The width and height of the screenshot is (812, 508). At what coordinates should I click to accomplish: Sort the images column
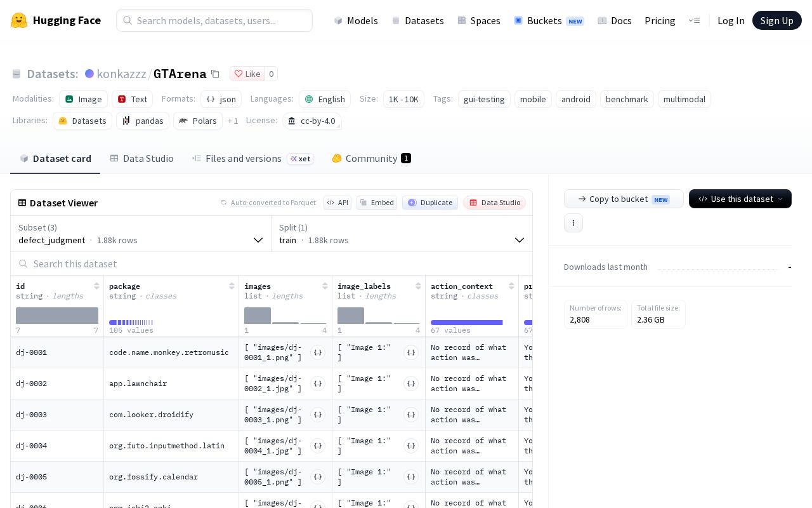point(325,286)
